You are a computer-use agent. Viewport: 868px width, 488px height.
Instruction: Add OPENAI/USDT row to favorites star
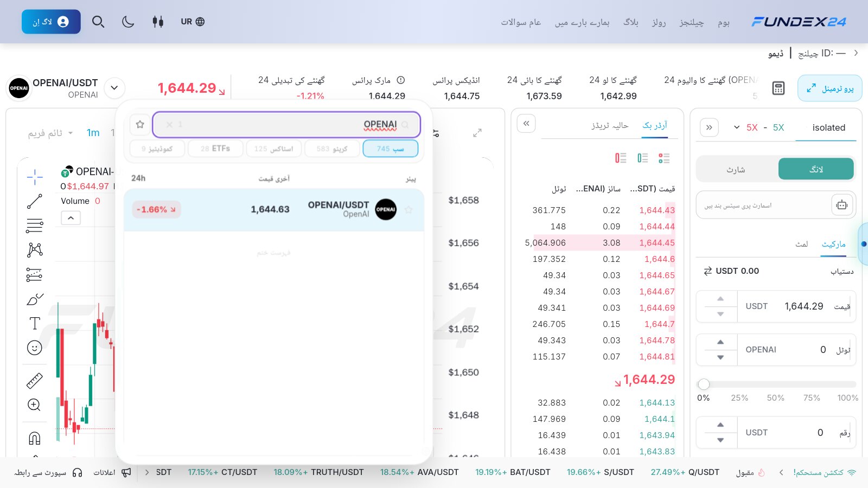tap(409, 209)
